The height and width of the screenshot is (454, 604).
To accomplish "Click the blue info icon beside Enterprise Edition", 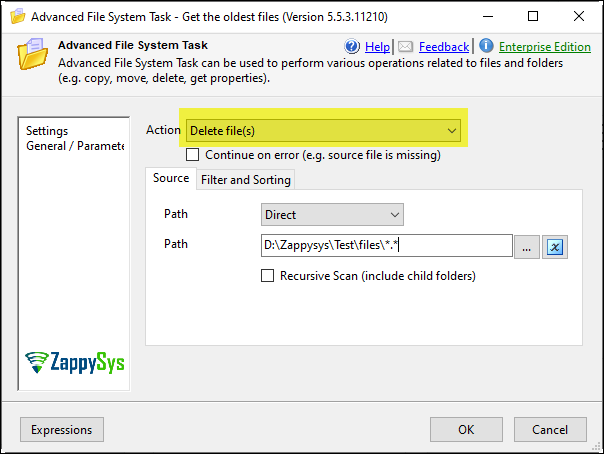I will [x=486, y=46].
